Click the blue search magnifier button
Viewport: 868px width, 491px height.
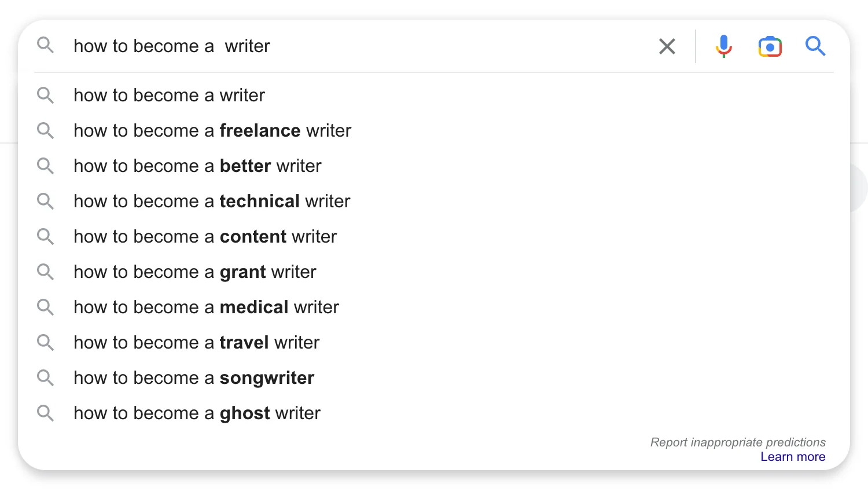pos(815,46)
